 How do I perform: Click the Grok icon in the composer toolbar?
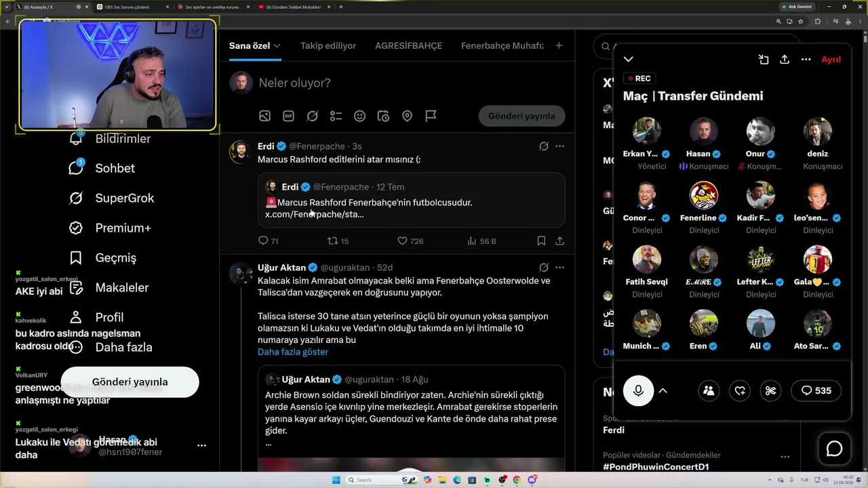pos(312,116)
